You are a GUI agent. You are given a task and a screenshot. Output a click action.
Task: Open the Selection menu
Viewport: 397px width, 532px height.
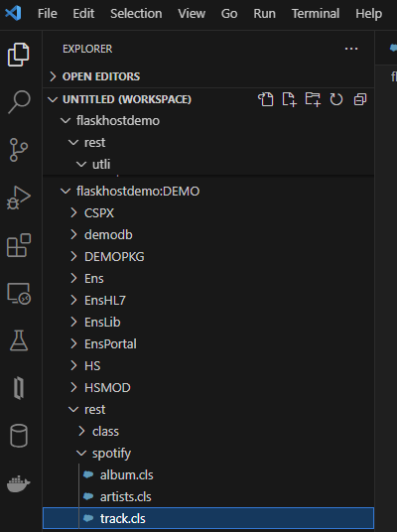pyautogui.click(x=136, y=14)
